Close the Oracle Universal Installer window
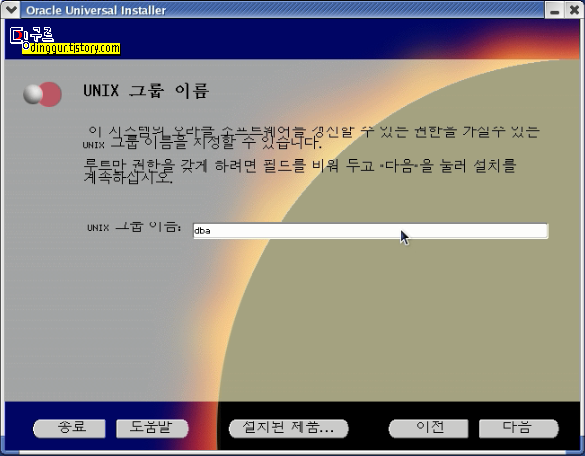Viewport: 585px width, 456px height. [x=574, y=10]
